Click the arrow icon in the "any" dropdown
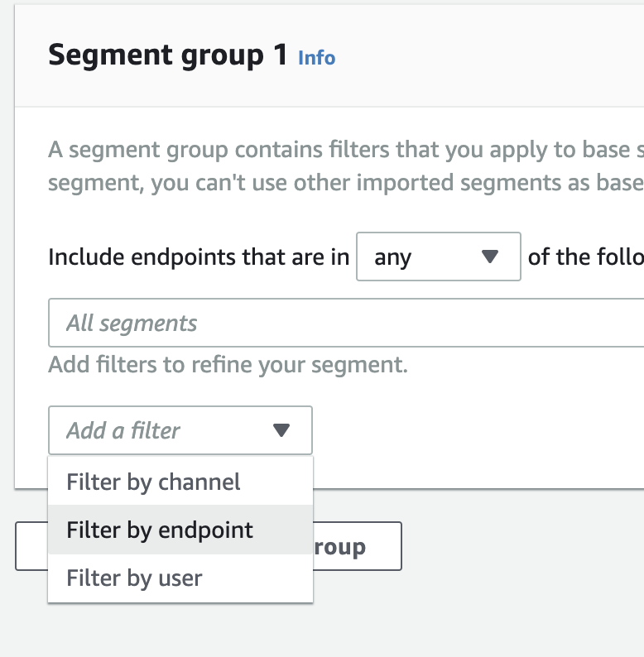The image size is (644, 657). tap(490, 257)
